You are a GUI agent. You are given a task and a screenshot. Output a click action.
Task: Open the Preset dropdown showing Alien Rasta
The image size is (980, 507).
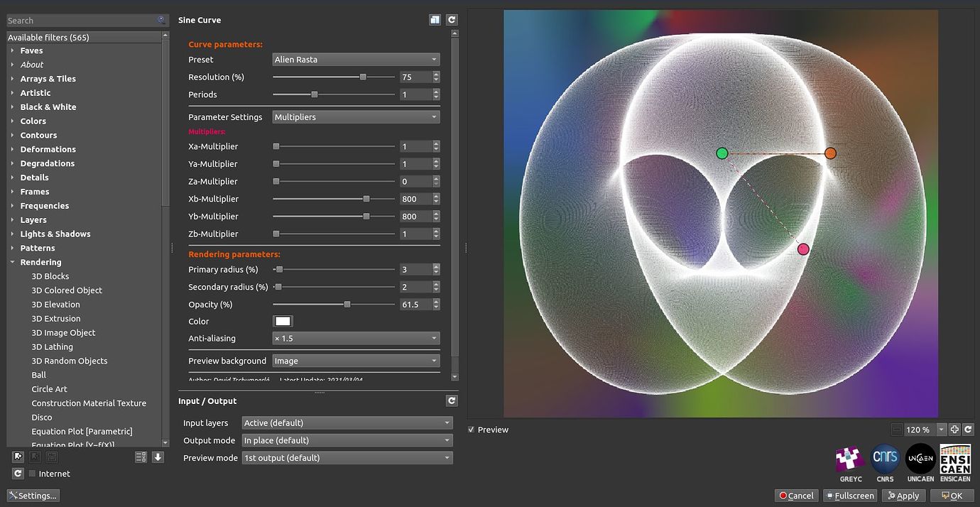(x=356, y=59)
